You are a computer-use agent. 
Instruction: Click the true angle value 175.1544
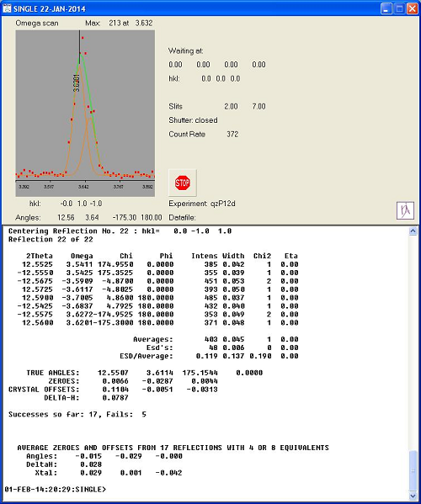pos(200,373)
